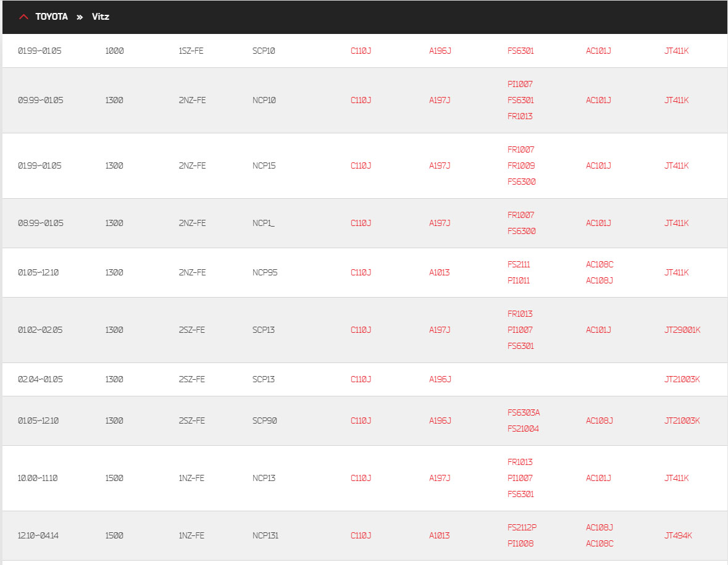Viewport: 728px width, 565px height.
Task: Click the 1SZ-FE engine cell
Action: (x=191, y=51)
